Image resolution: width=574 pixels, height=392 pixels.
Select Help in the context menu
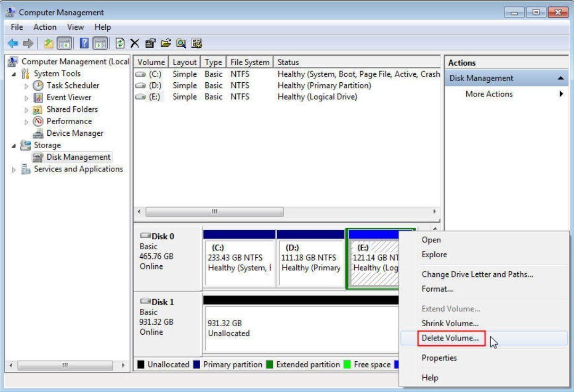click(484, 378)
